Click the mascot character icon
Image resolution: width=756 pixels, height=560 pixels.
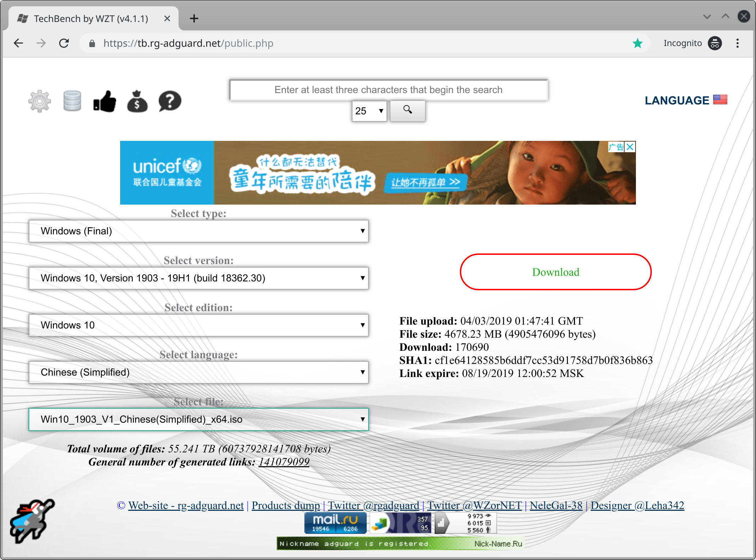tap(32, 521)
